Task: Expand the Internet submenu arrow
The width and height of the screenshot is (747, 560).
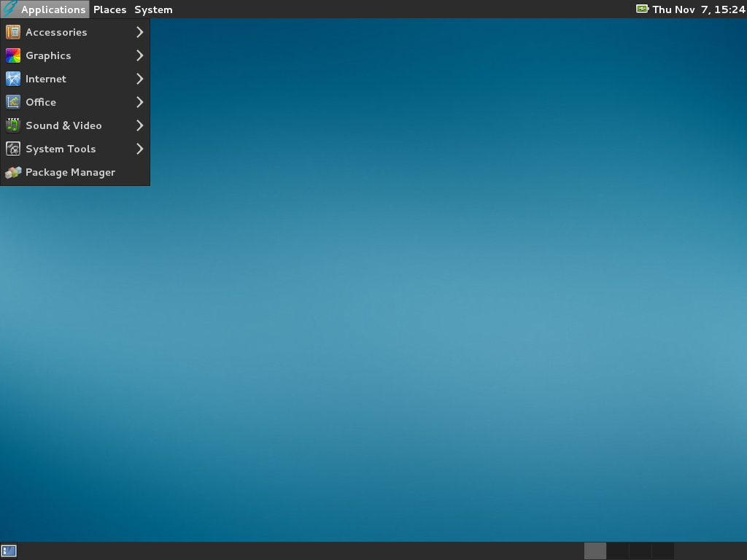Action: (x=139, y=79)
